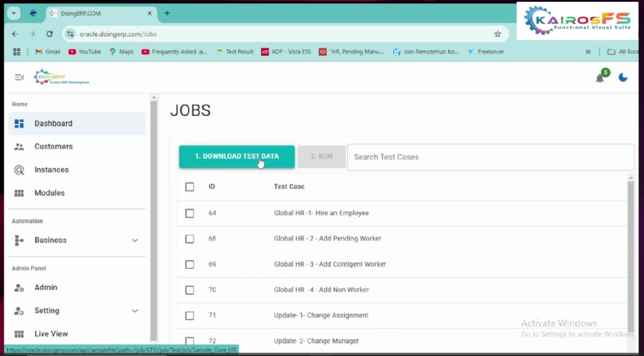Open the Gmail bookmark
Image resolution: width=644 pixels, height=356 pixels.
click(48, 52)
